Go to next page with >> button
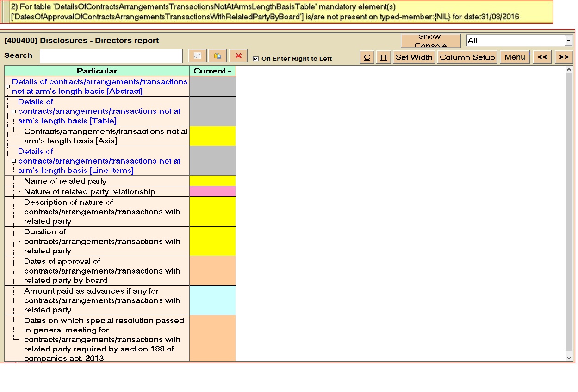 [563, 57]
